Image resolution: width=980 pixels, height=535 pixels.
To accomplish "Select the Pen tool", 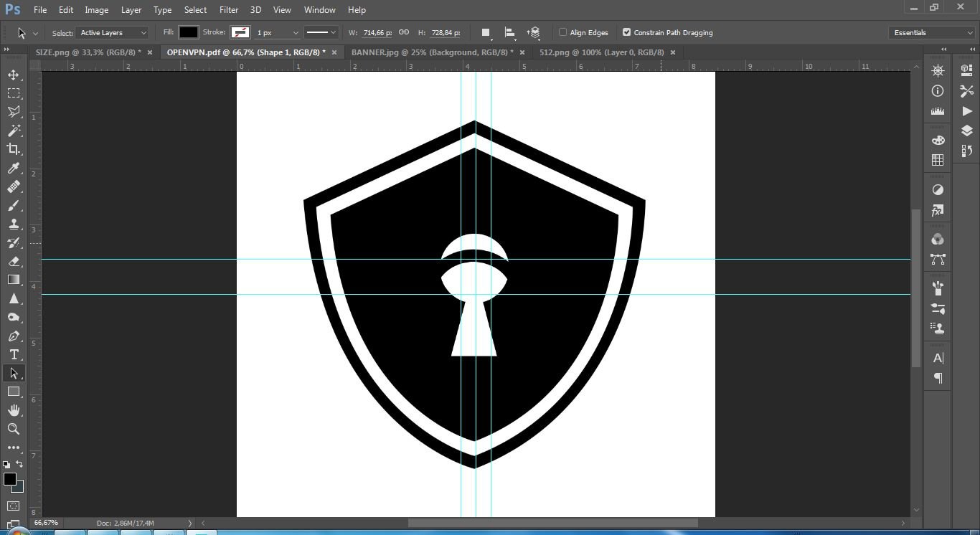I will pyautogui.click(x=14, y=336).
